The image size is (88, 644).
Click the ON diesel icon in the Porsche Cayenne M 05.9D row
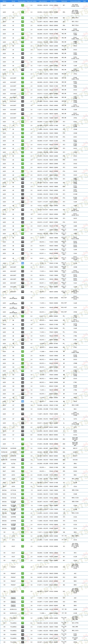(x=23, y=460)
